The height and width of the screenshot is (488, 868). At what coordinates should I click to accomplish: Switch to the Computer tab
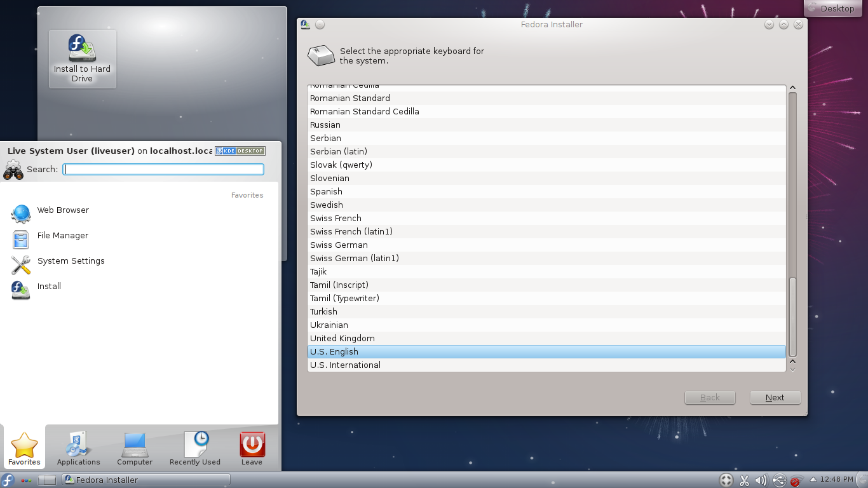tap(135, 449)
